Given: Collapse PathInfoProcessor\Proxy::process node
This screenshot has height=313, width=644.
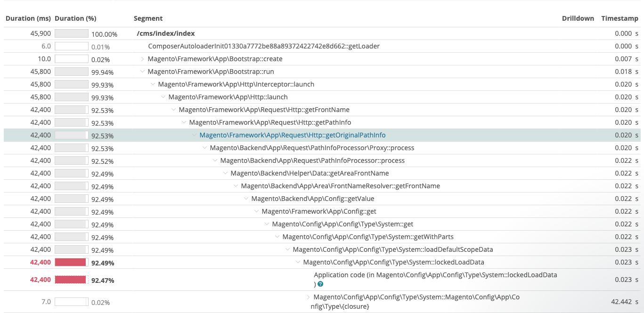Looking at the screenshot, I should [204, 148].
